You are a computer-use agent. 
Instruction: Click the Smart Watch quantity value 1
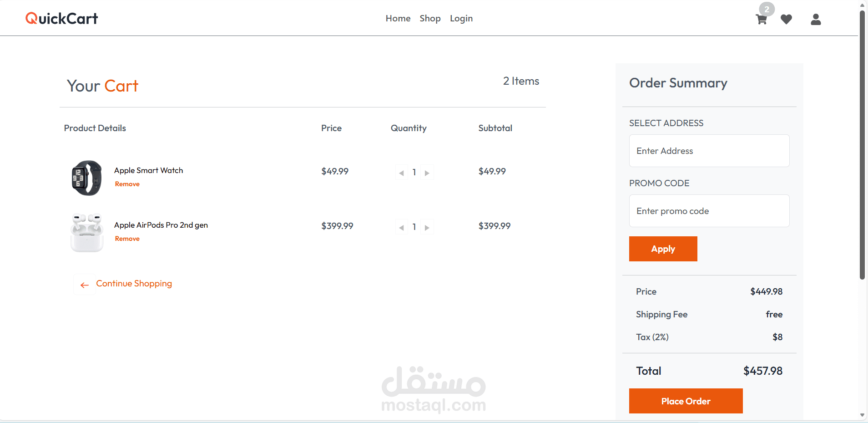pos(414,173)
